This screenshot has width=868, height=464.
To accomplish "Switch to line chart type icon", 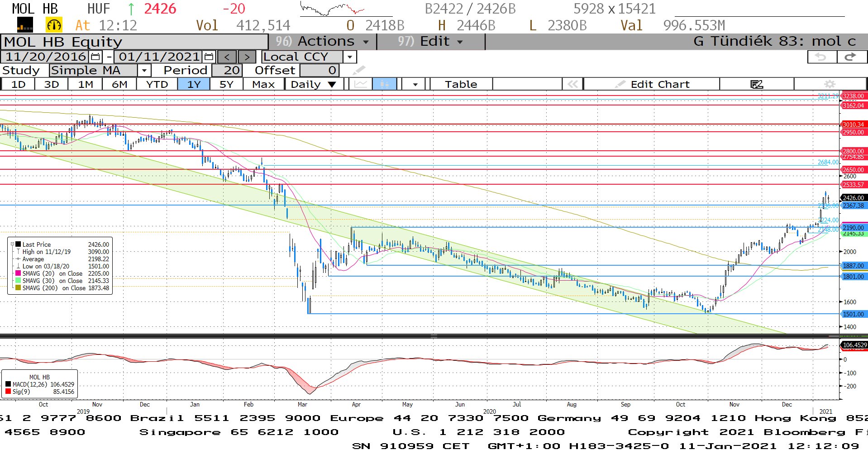I will [x=360, y=84].
